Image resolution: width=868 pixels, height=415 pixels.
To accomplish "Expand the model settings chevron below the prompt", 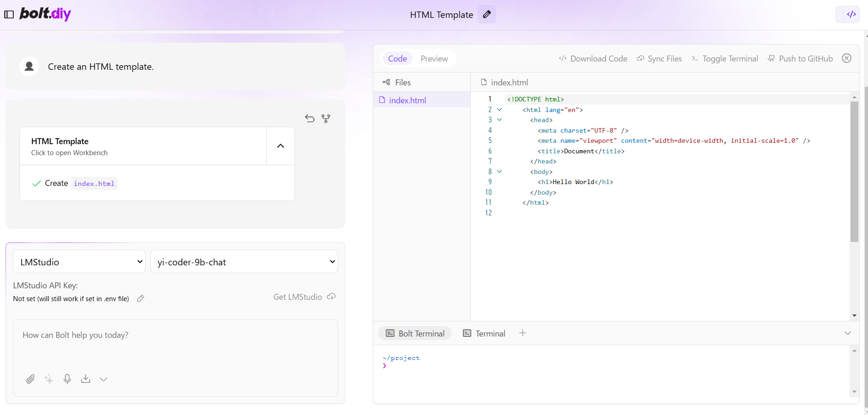I will [104, 379].
